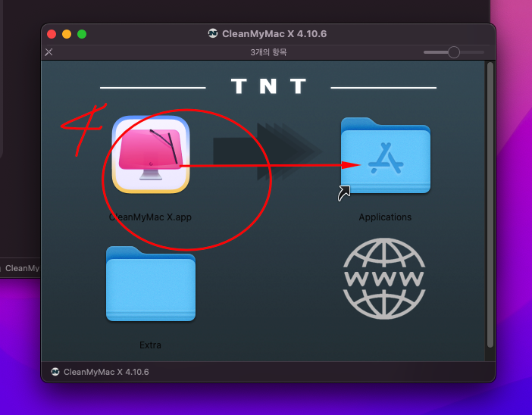Click 'CleanMyMac X 4.10.6' in bottom path bar
The height and width of the screenshot is (415, 532).
click(106, 372)
